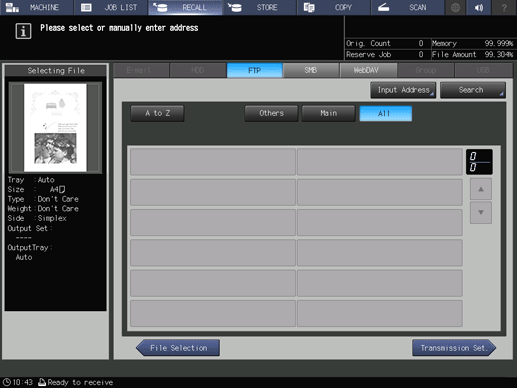Toggle the speaker sound icon
517x388 pixels.
[479, 7]
